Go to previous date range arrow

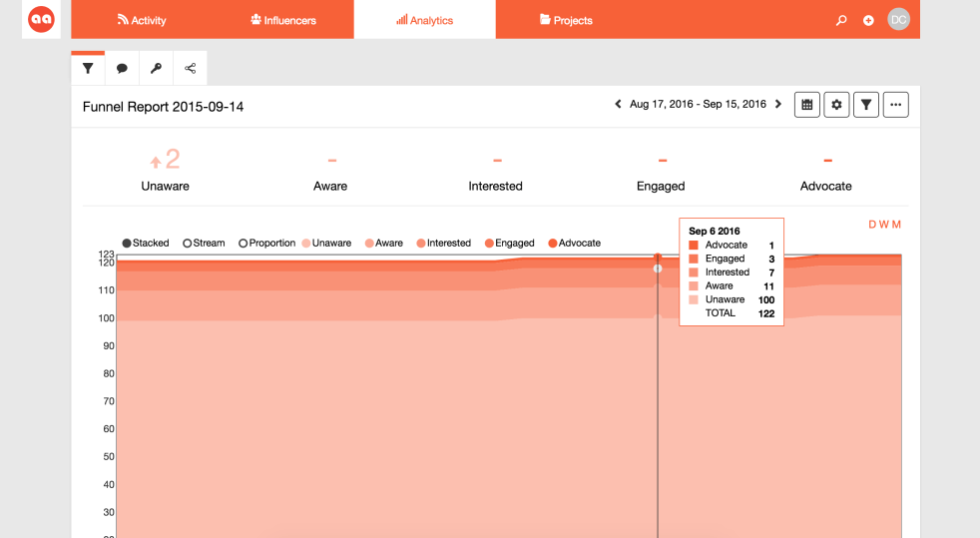618,105
